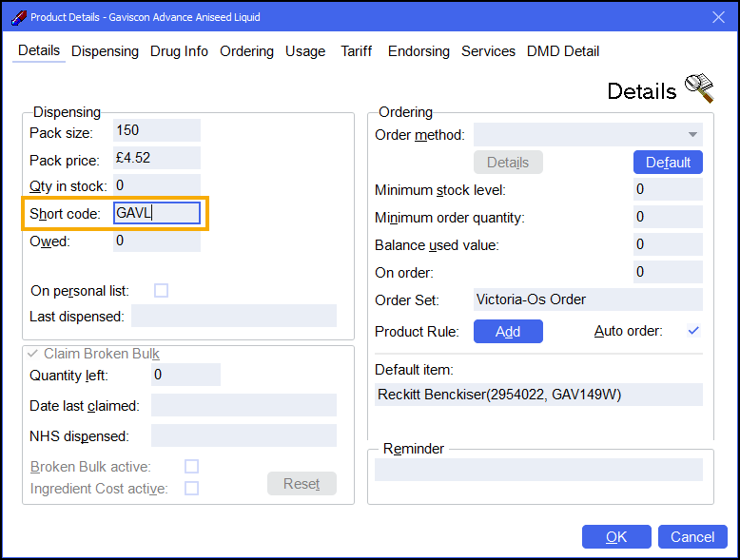
Task: Click the Qty in stock field
Action: click(x=157, y=185)
